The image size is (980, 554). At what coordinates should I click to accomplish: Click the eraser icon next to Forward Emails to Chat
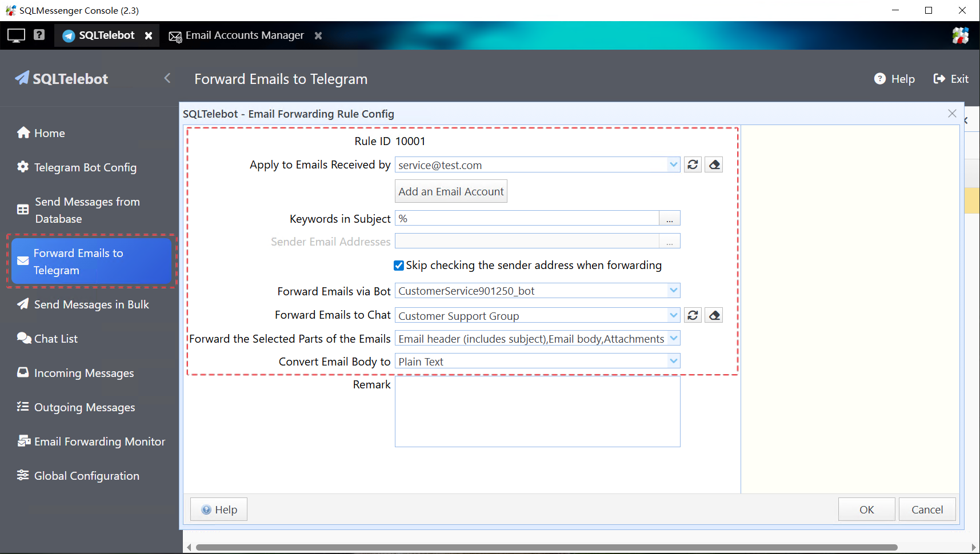click(x=714, y=315)
